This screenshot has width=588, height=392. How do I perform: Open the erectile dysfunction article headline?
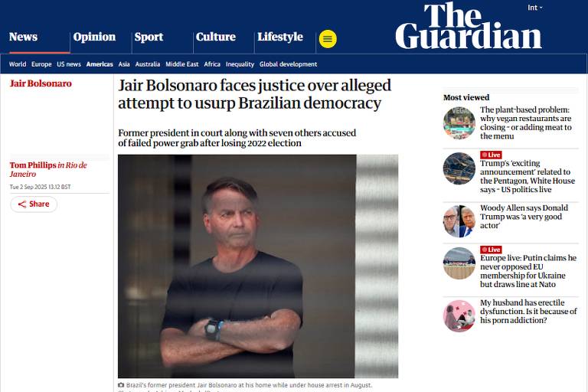coord(528,312)
